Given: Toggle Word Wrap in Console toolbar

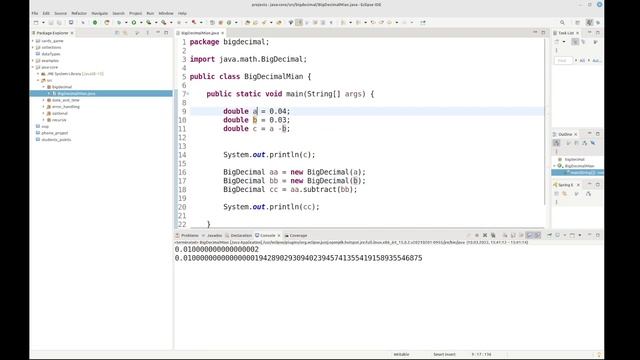Looking at the screenshot, I should click(x=521, y=236).
